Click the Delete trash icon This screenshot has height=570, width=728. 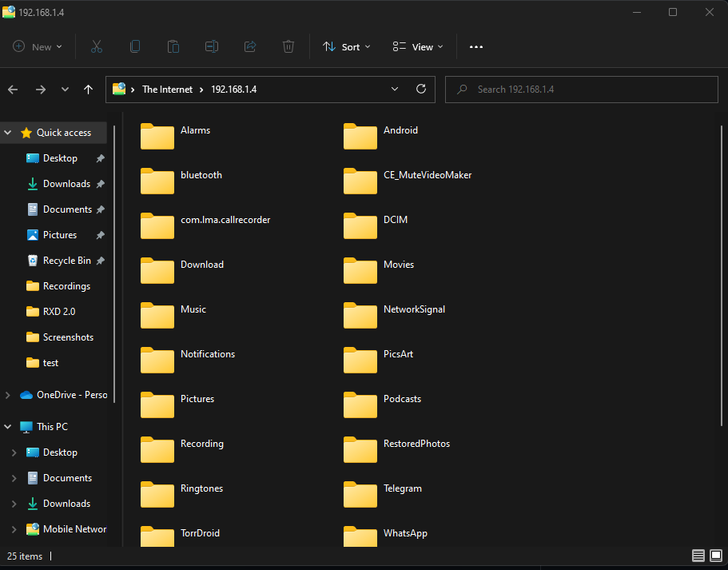click(x=288, y=46)
